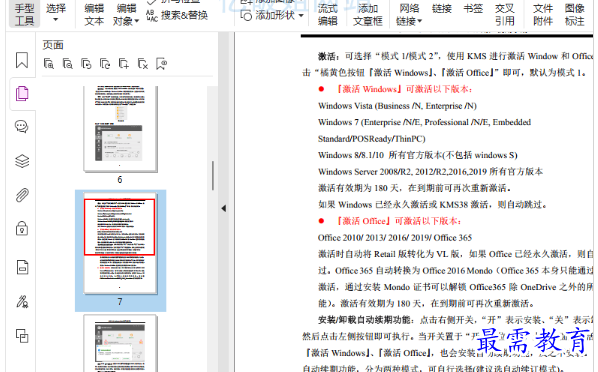Click the line starting Windows 8/8.1/10
The width and height of the screenshot is (598, 372).
(418, 155)
